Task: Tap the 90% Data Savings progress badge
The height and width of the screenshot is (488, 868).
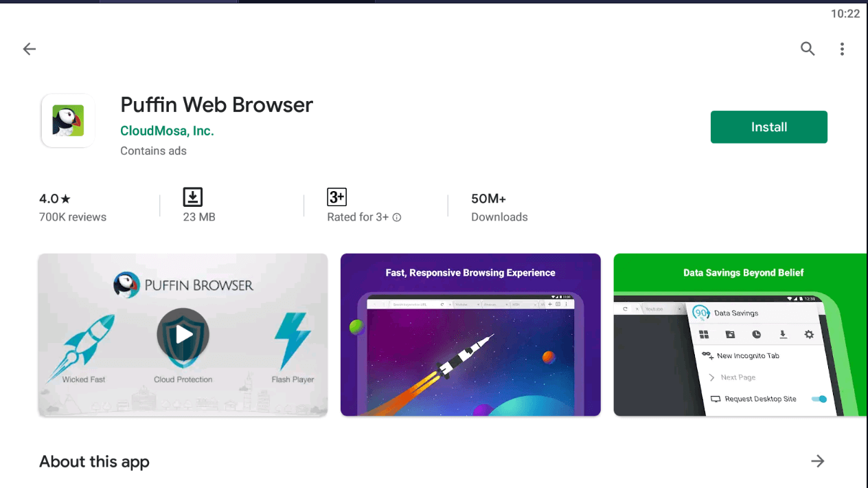Action: click(x=701, y=313)
